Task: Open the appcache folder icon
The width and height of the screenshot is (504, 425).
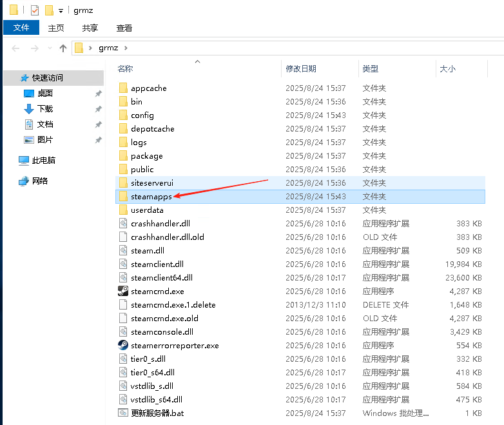Action: tap(123, 88)
